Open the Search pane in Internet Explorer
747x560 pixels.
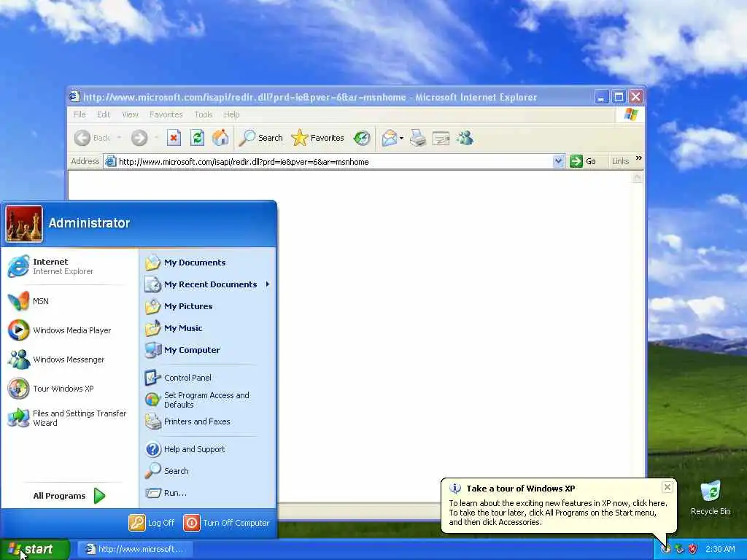[x=260, y=138]
